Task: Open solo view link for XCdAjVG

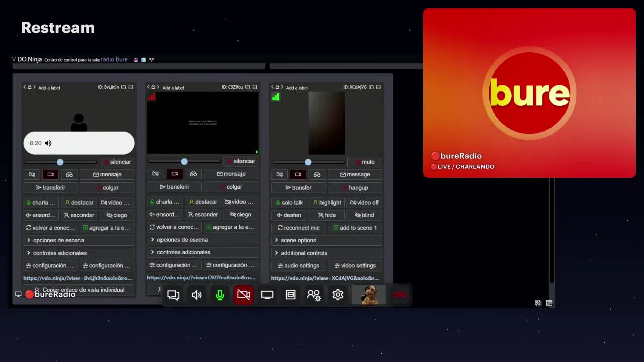Action: point(325,278)
